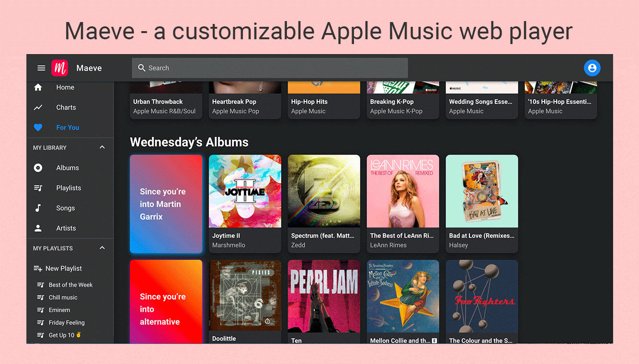
Task: Open the Joytime II album cover
Action: click(x=245, y=191)
